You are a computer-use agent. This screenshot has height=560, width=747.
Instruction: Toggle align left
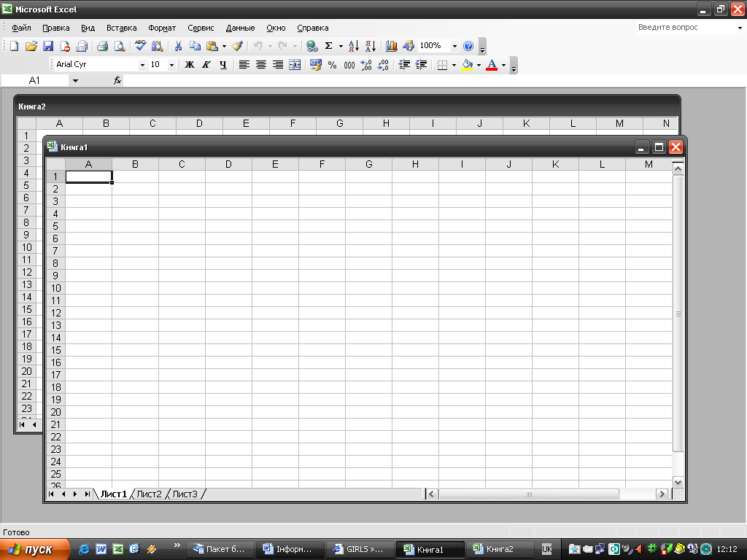click(x=244, y=65)
